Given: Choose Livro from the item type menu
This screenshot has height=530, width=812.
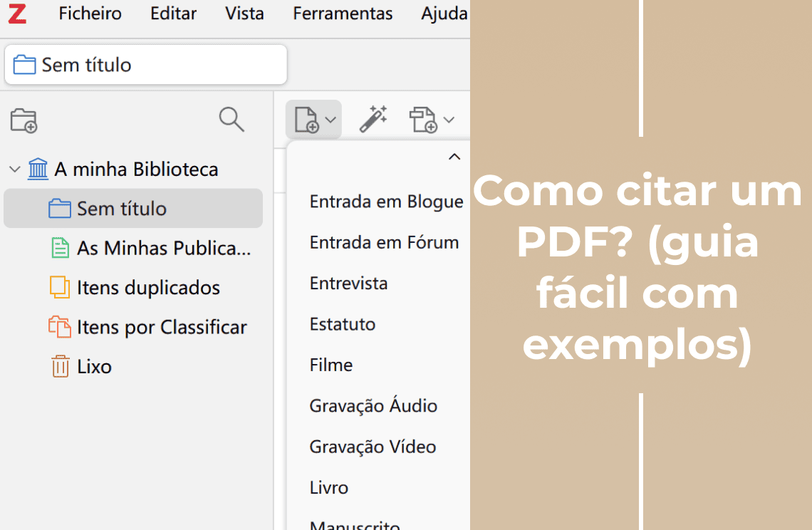Looking at the screenshot, I should coord(328,487).
